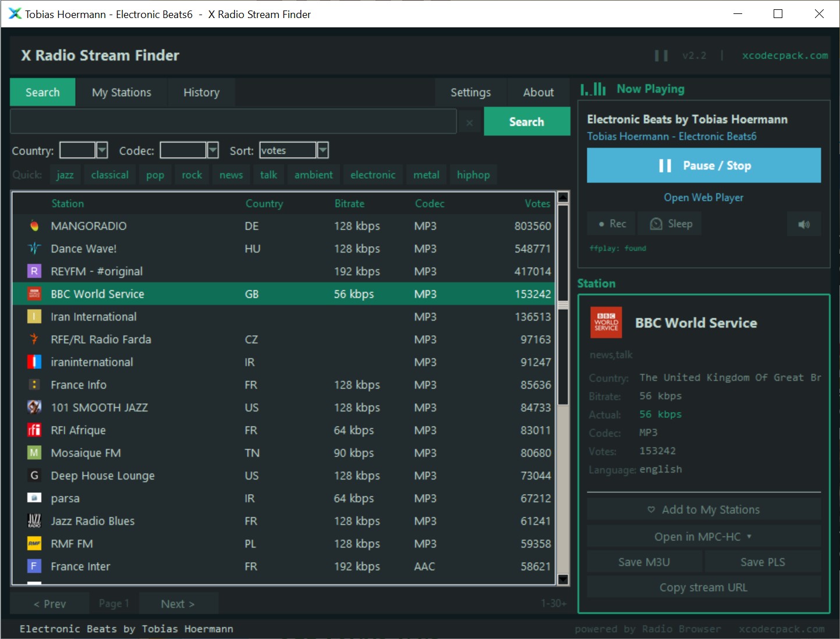
Task: Mute audio with the speaker icon
Action: click(804, 224)
